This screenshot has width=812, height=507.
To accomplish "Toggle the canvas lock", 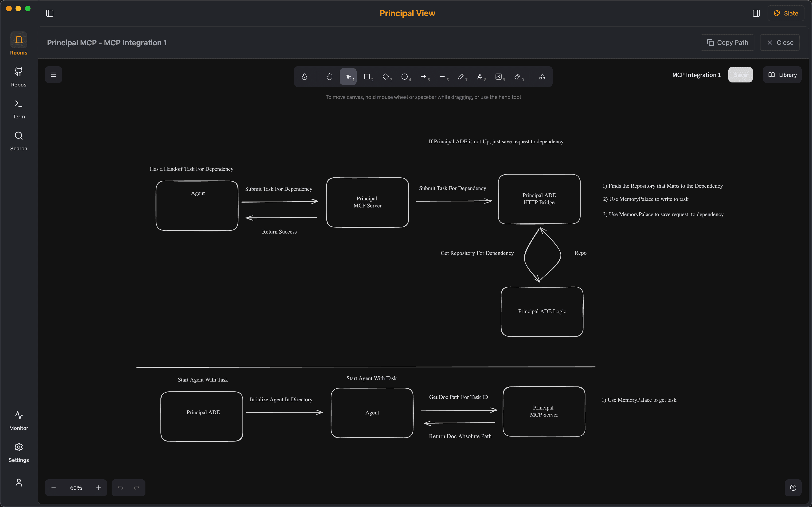I will [x=304, y=76].
